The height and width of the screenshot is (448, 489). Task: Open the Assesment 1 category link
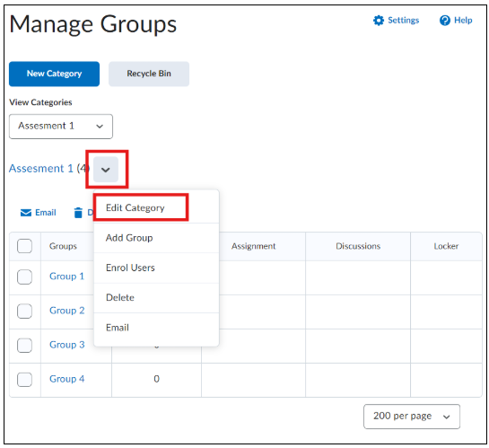point(41,169)
